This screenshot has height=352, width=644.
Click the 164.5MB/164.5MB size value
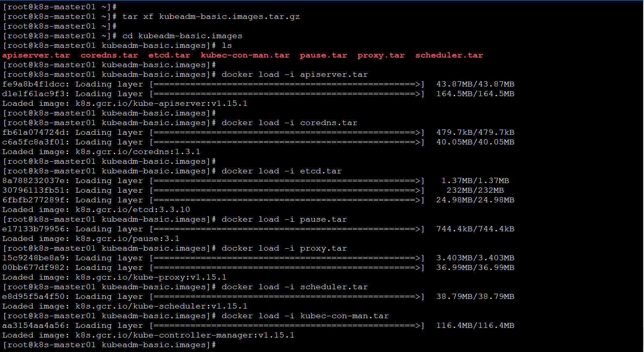pos(475,94)
